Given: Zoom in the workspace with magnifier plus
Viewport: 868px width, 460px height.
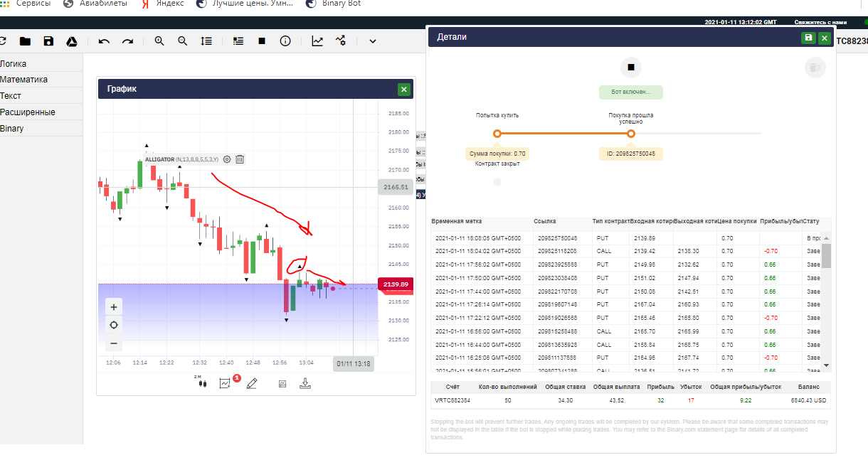Looking at the screenshot, I should [159, 41].
